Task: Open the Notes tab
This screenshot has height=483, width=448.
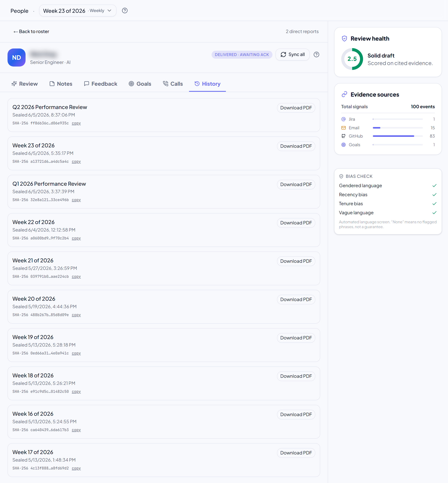Action: coord(61,84)
